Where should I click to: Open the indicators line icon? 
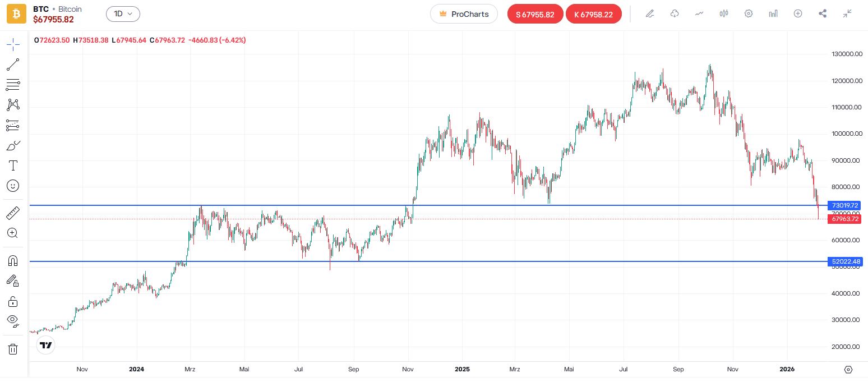(699, 13)
